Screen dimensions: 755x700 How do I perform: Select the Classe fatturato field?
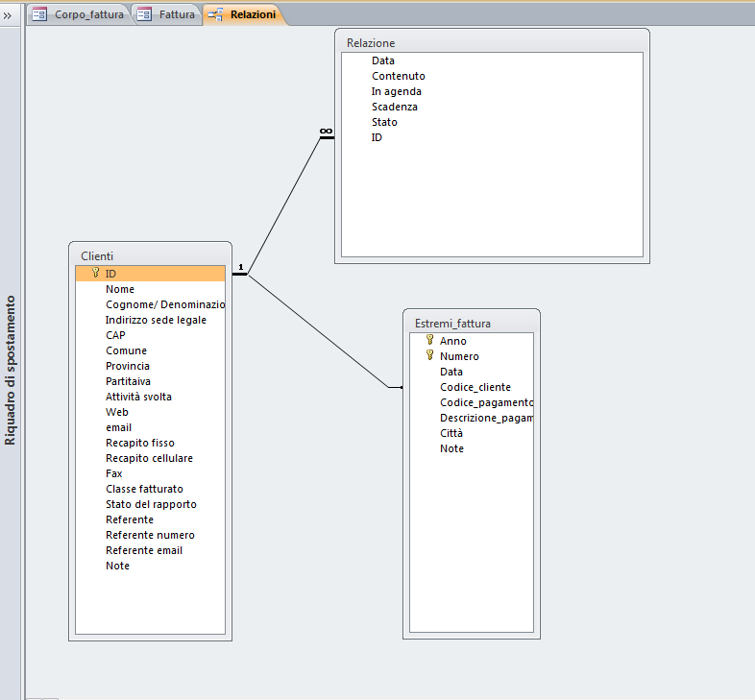[150, 489]
